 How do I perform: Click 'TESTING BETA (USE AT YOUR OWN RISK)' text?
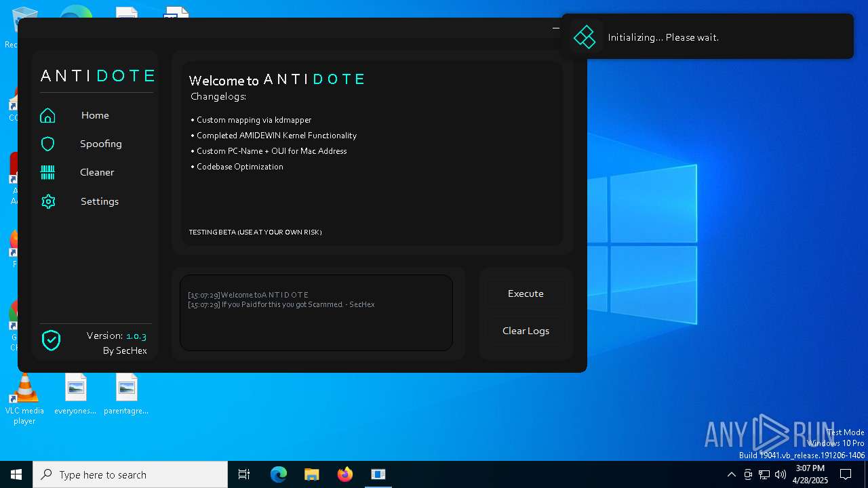pyautogui.click(x=255, y=232)
